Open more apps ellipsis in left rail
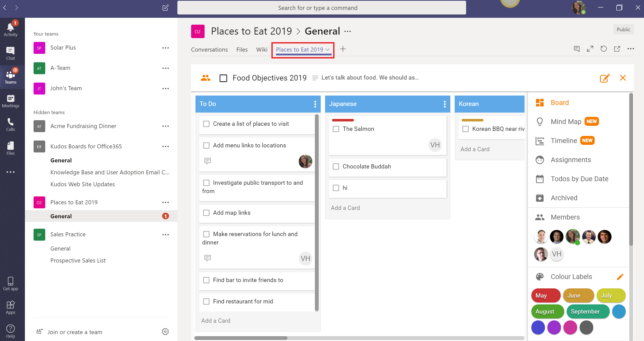This screenshot has height=341, width=644. pos(10,172)
